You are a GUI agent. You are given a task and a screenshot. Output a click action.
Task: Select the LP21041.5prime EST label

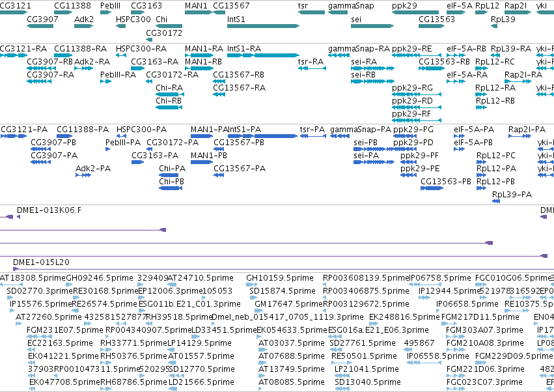point(367,370)
